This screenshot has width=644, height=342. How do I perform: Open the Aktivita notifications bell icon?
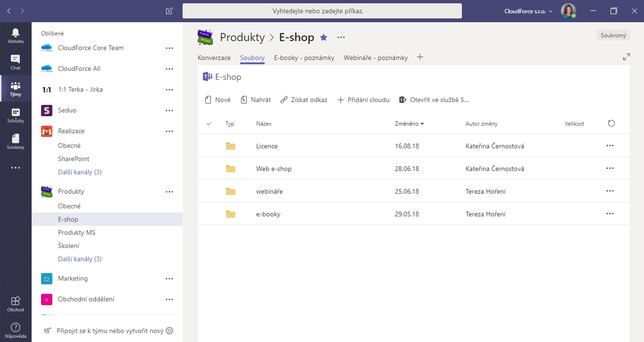pyautogui.click(x=16, y=35)
